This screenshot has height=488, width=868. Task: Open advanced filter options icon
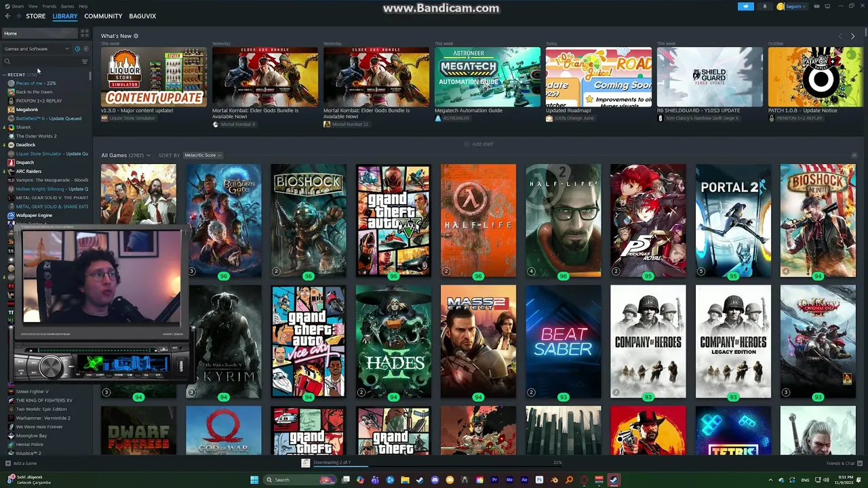tap(85, 62)
